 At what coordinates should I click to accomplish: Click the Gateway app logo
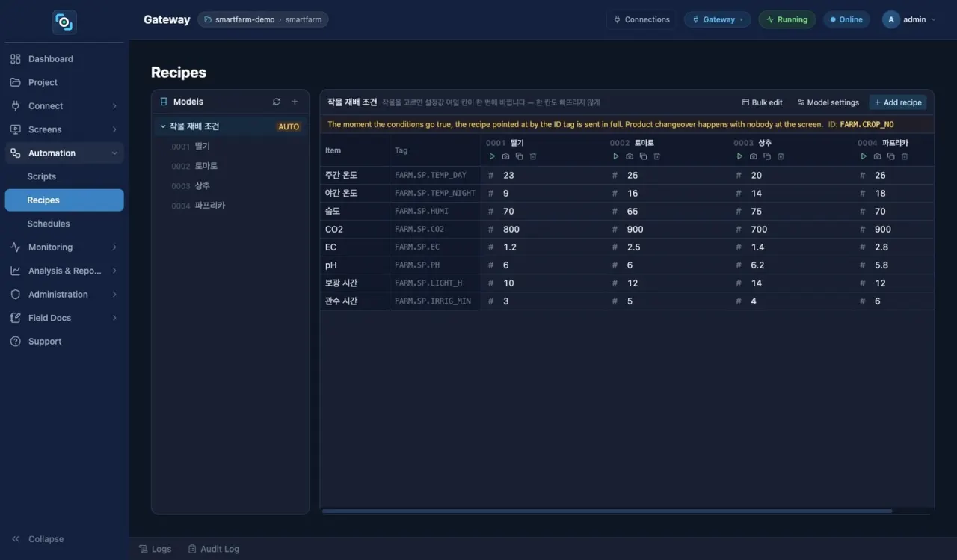[x=64, y=22]
